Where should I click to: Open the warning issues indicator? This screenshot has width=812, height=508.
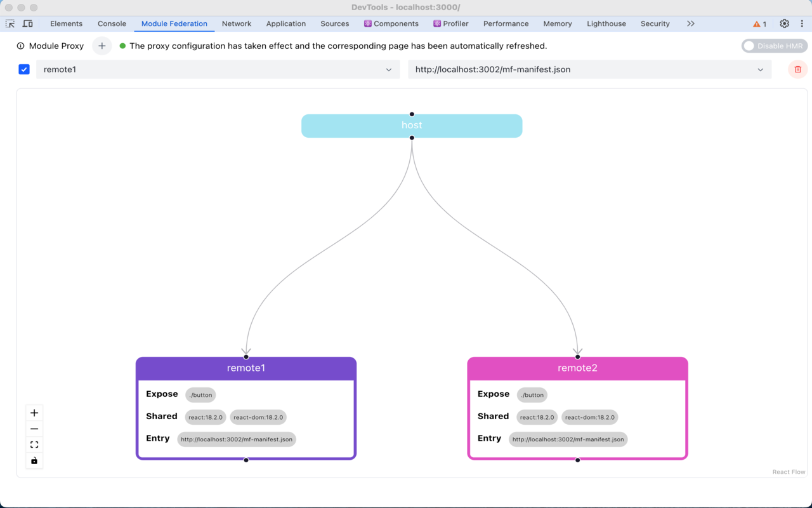click(x=759, y=23)
